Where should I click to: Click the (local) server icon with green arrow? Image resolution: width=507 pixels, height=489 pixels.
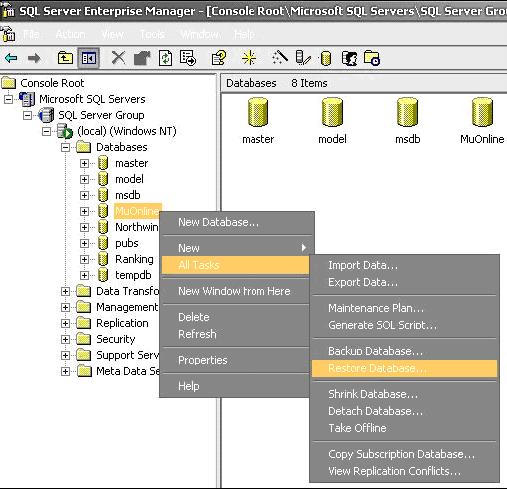pyautogui.click(x=65, y=131)
